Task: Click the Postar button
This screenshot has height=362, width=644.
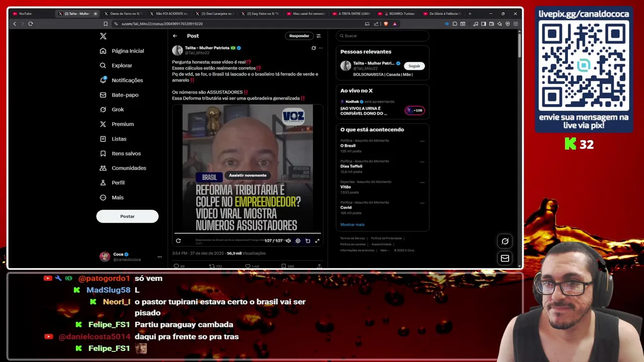Action: [127, 216]
